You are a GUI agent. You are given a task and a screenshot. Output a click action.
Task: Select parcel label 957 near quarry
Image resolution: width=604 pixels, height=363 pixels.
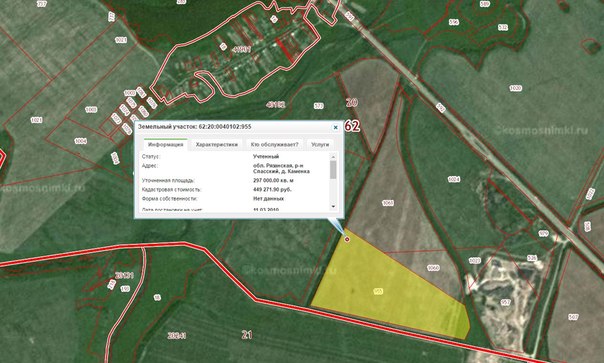tap(505, 302)
